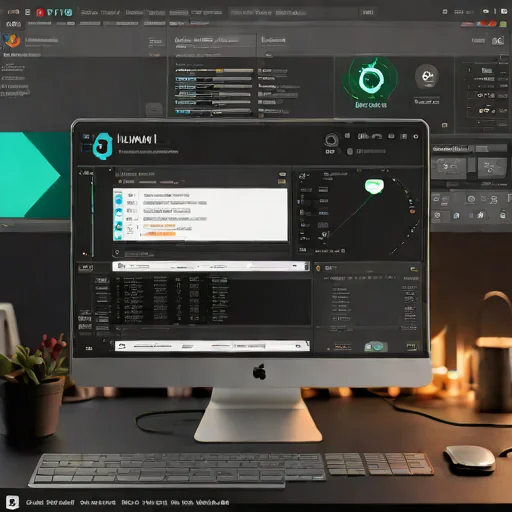Click the green glowing node in radar panel

pos(374,186)
